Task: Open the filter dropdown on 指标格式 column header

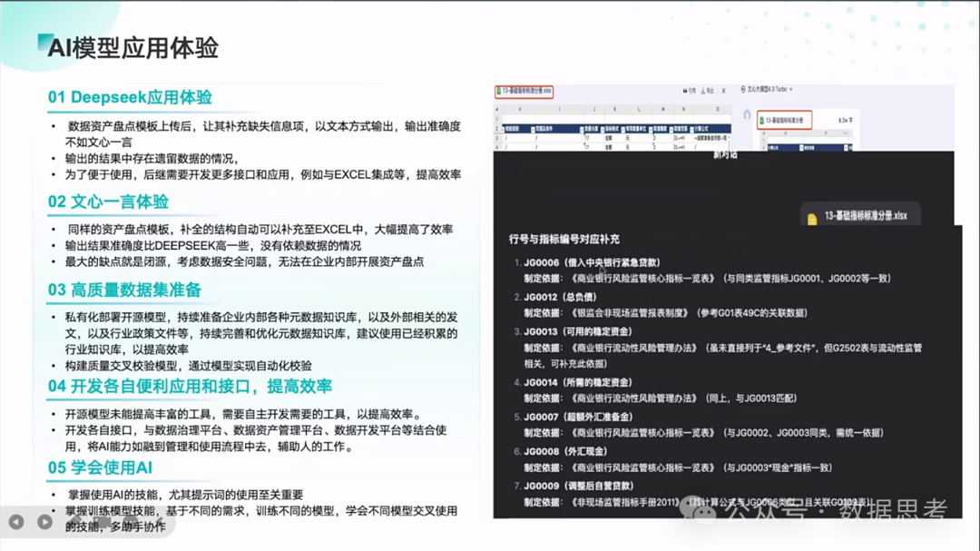Action: pos(601,130)
